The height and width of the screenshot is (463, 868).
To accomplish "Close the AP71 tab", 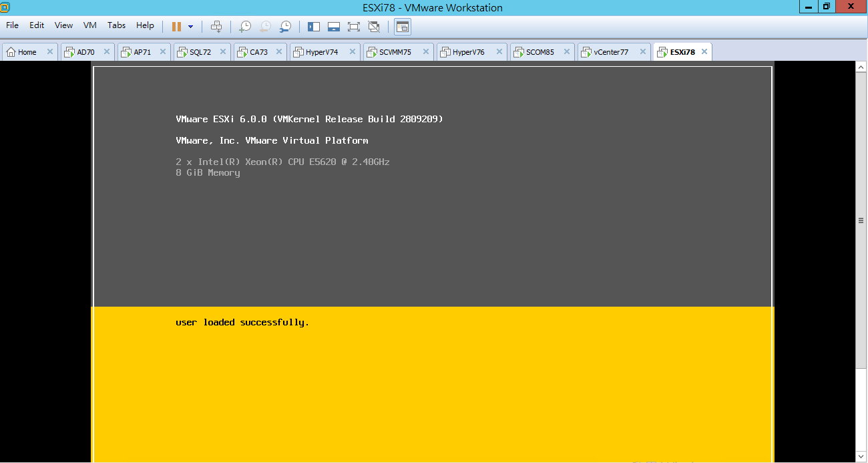I will 164,52.
